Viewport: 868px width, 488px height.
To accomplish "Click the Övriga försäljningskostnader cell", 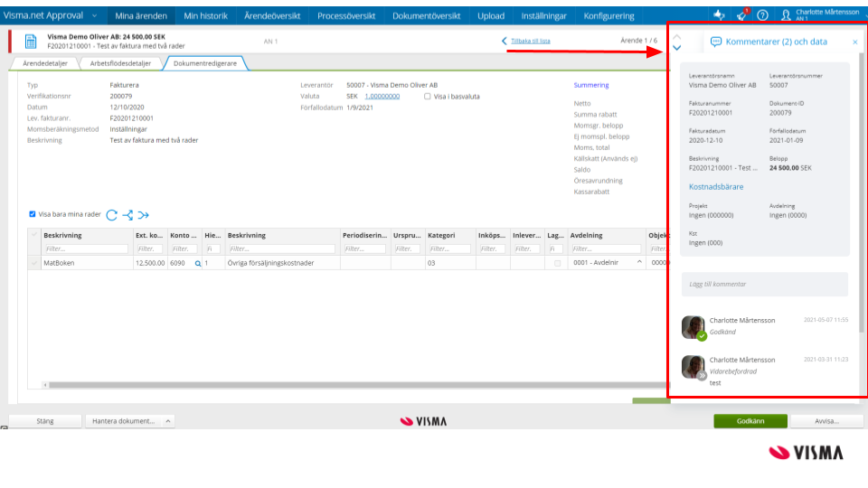I will (x=282, y=263).
